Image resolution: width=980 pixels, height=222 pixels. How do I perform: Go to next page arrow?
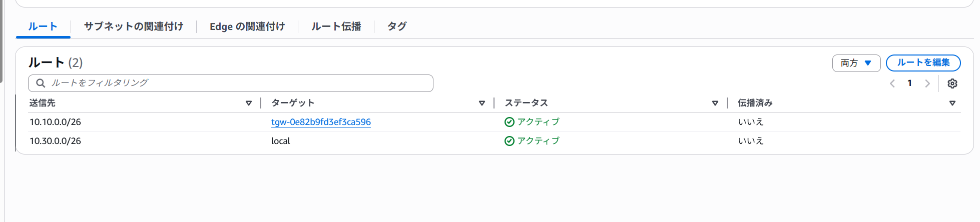[927, 83]
